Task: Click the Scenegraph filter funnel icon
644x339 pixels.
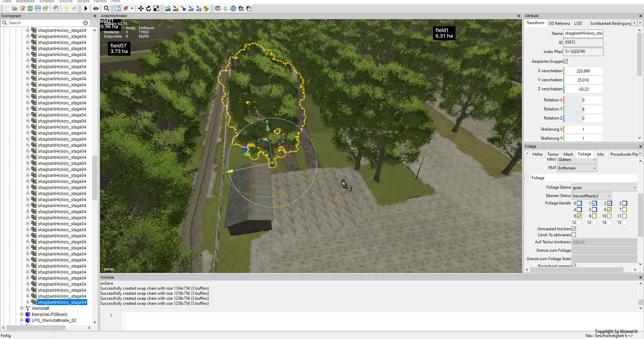Action: point(94,23)
